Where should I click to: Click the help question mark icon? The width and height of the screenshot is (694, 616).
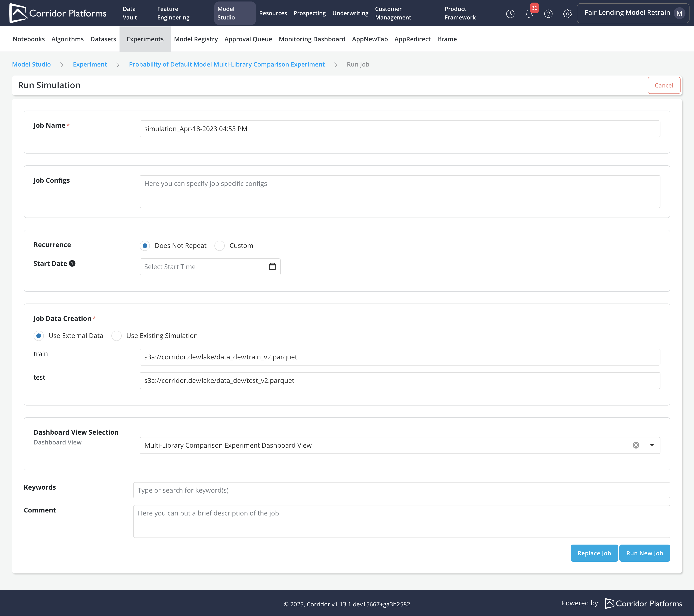548,14
